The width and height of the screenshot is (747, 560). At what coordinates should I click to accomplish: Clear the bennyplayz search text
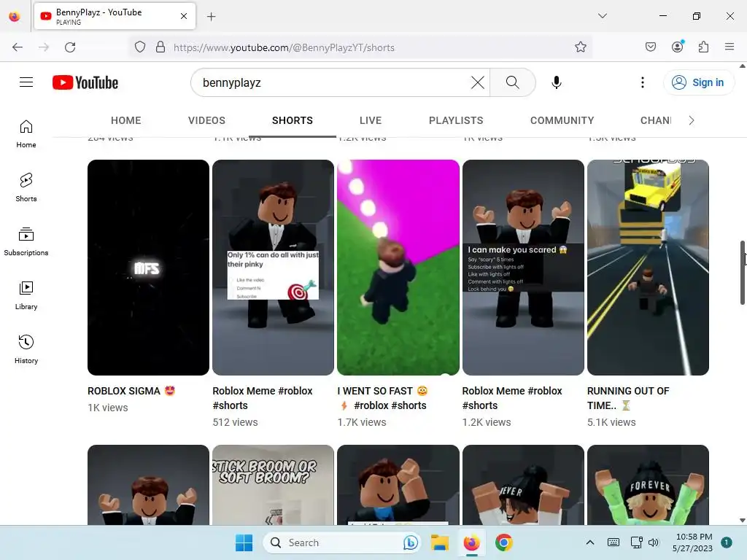coord(477,82)
